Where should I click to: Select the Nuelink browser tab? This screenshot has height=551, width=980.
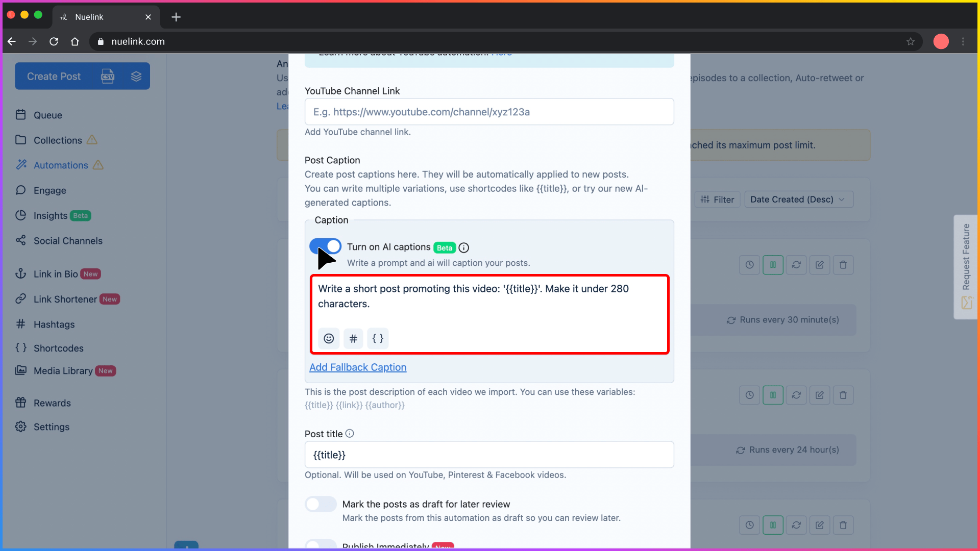106,17
